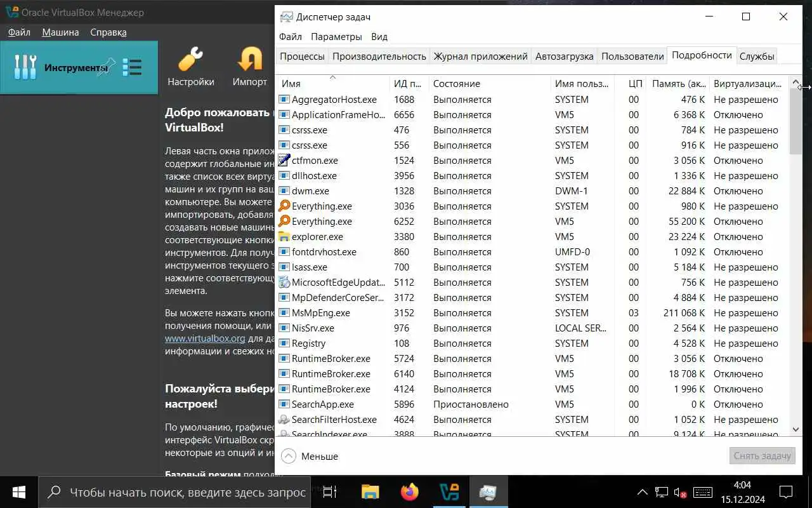
Task: Collapse Task Manager with Меньше button
Action: pyautogui.click(x=310, y=456)
